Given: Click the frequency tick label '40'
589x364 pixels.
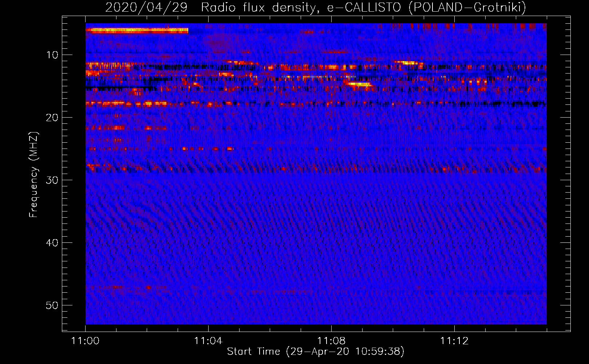Looking at the screenshot, I should [x=52, y=243].
